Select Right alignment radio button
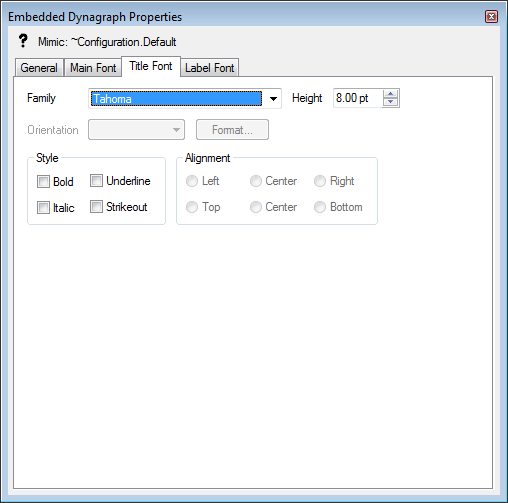 pyautogui.click(x=320, y=181)
